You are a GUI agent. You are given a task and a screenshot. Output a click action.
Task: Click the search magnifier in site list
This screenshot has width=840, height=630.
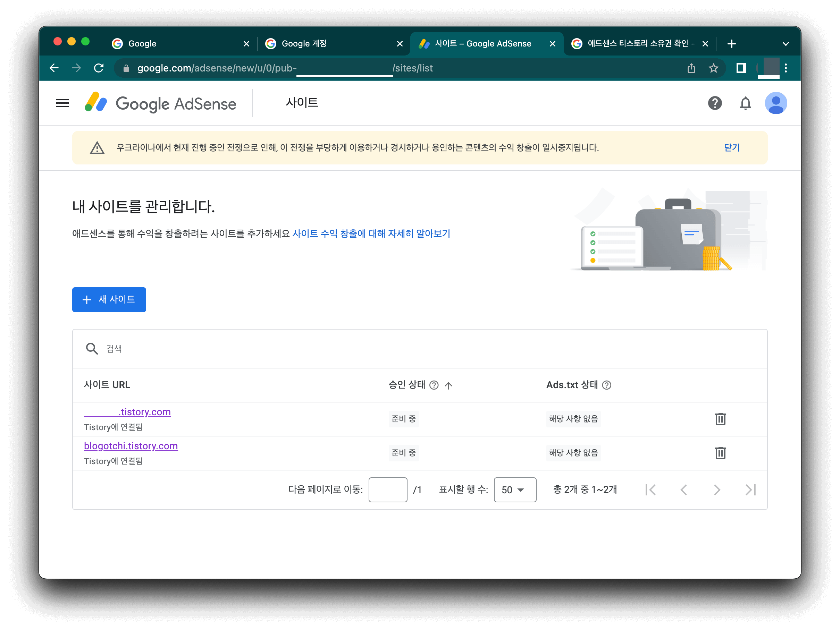click(x=92, y=348)
